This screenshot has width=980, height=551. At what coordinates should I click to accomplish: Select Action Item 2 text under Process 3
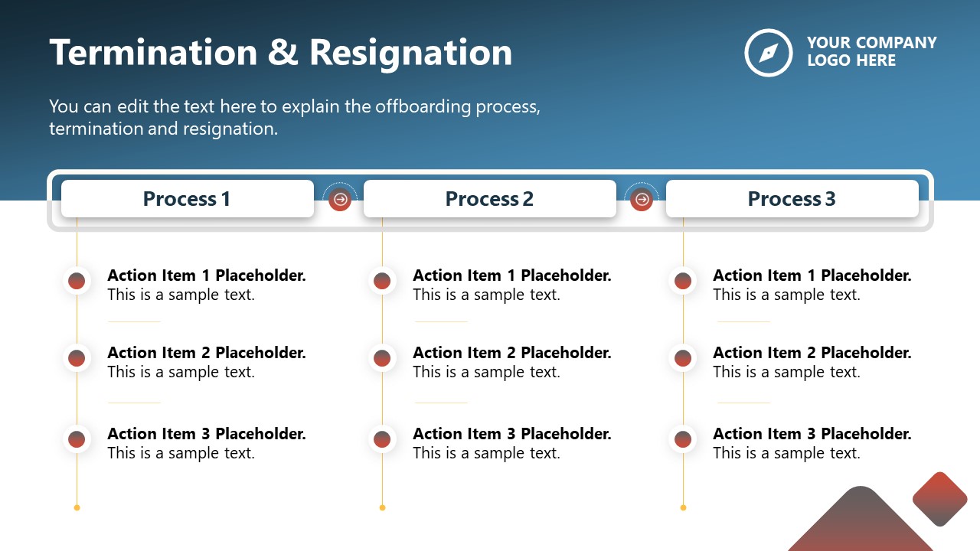tap(812, 362)
